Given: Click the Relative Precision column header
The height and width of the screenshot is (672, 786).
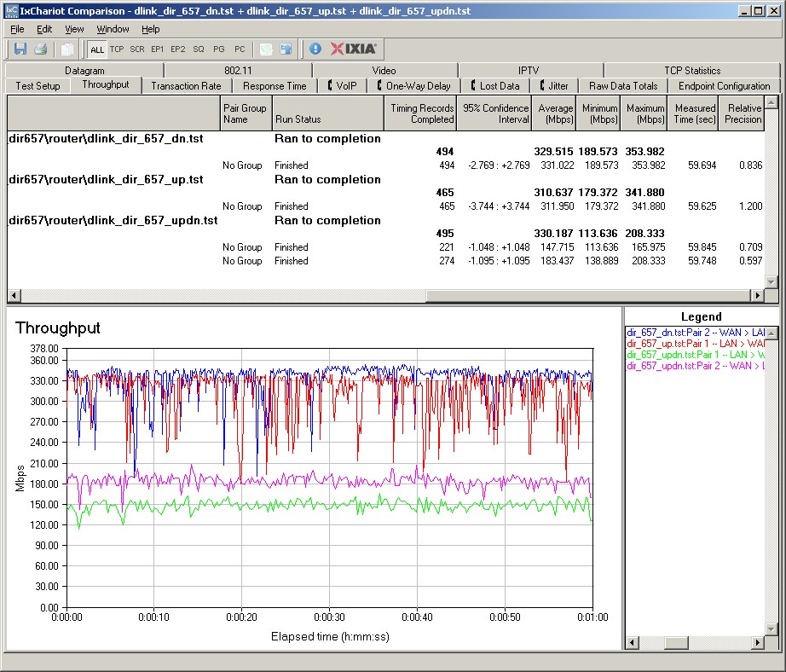Looking at the screenshot, I should click(x=742, y=113).
